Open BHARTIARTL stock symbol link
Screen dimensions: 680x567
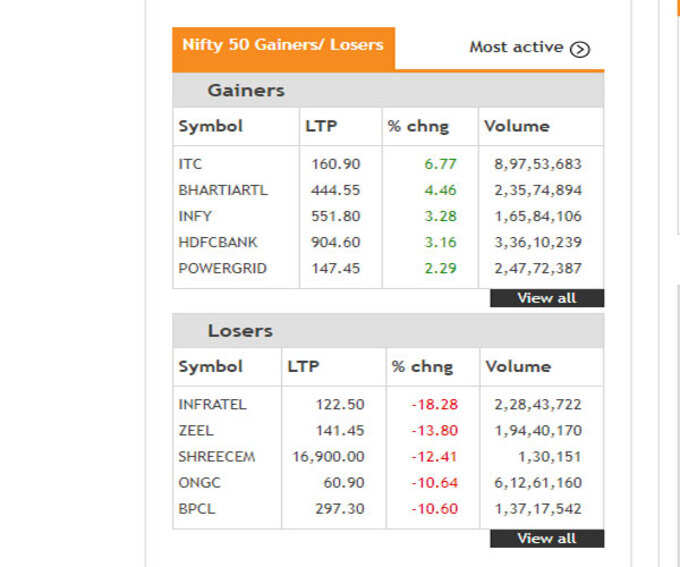coord(223,190)
